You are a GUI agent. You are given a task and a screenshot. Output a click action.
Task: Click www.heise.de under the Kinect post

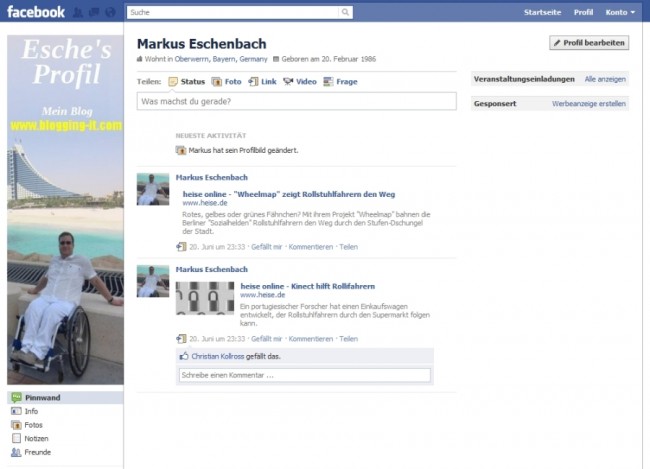point(263,295)
